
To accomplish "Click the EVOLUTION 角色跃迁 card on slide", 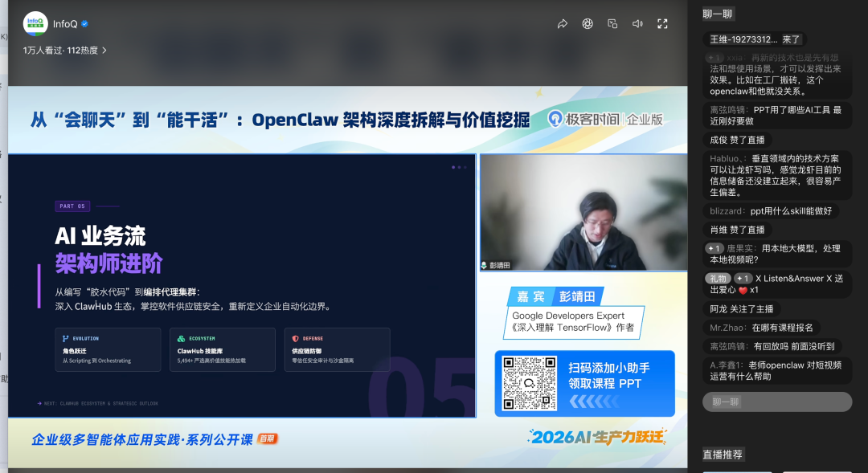I will click(108, 349).
